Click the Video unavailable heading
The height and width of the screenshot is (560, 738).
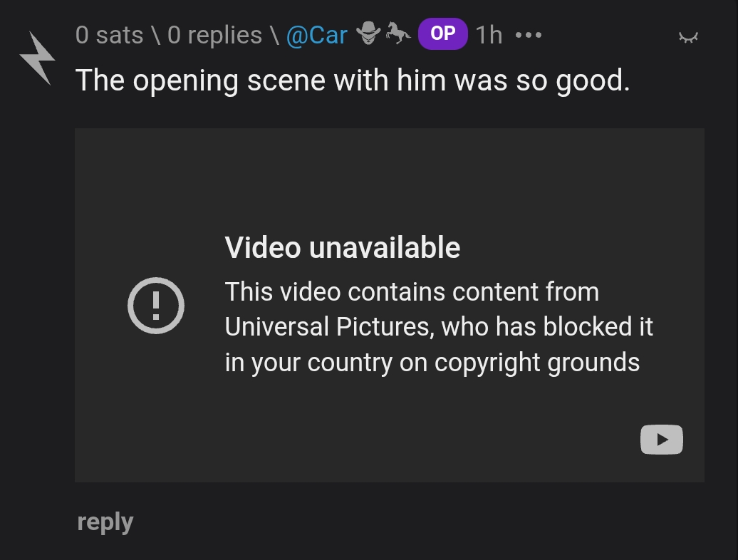pos(342,248)
